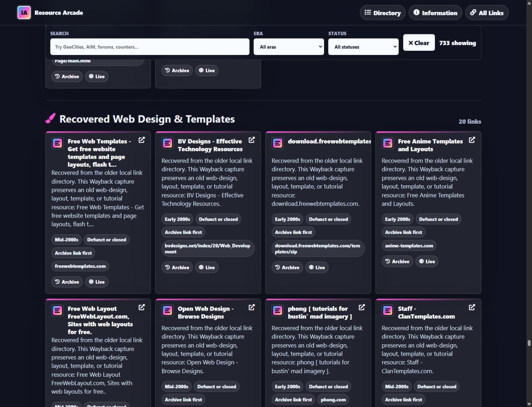Open external link icon on Free Web Layout card

[141, 307]
